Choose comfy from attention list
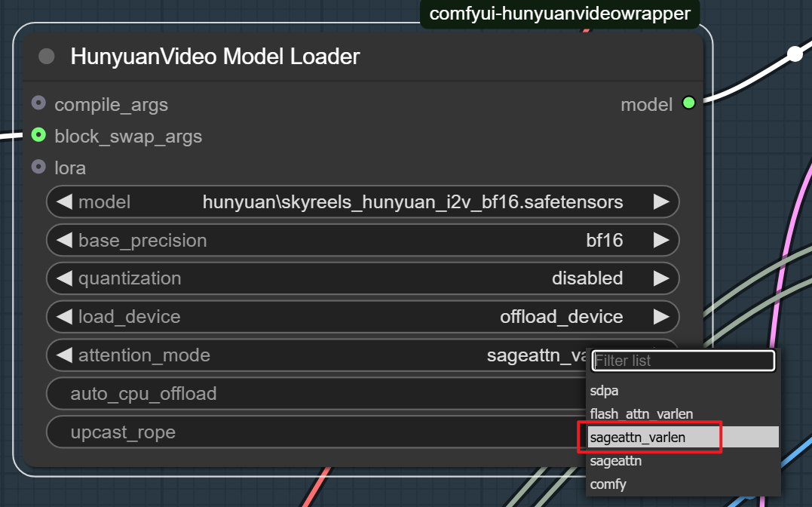The image size is (812, 507). click(x=683, y=484)
